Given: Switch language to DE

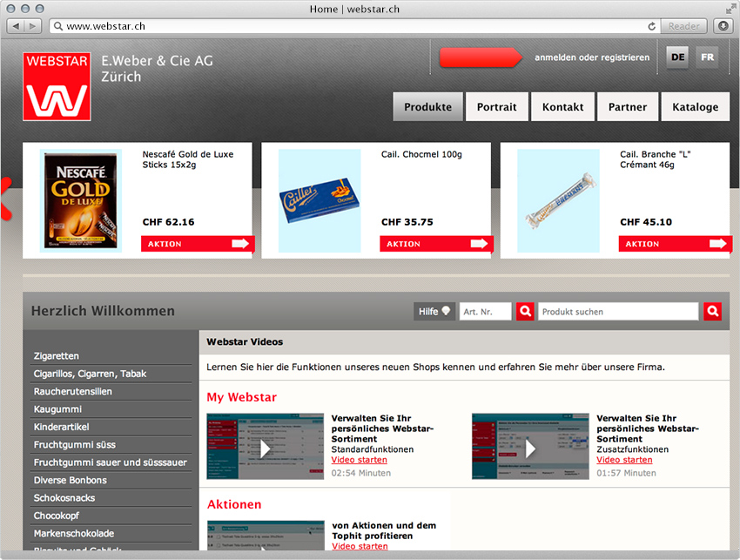Looking at the screenshot, I should pos(677,57).
